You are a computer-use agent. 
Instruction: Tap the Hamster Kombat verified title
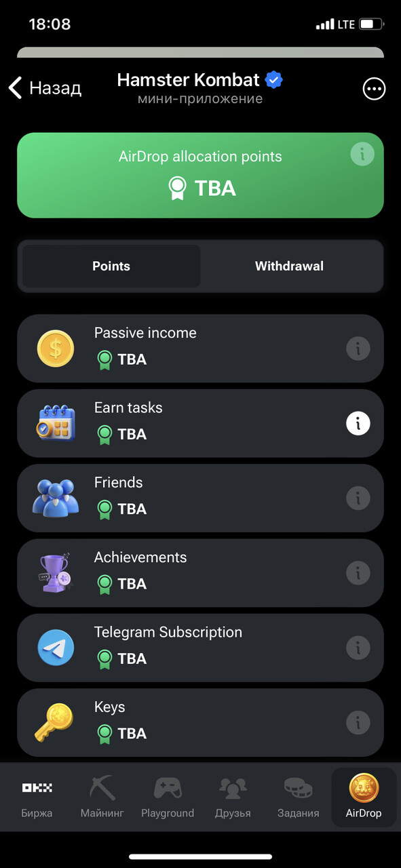tap(199, 80)
